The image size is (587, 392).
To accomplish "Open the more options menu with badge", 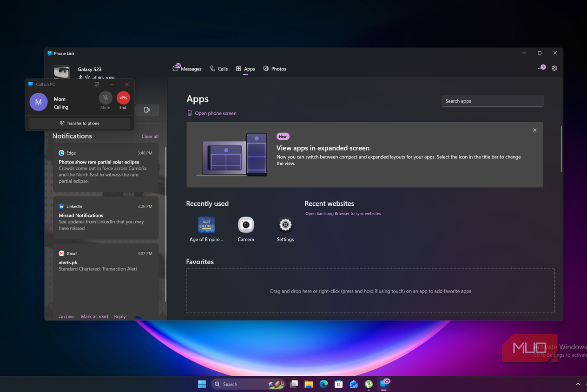I will point(541,68).
